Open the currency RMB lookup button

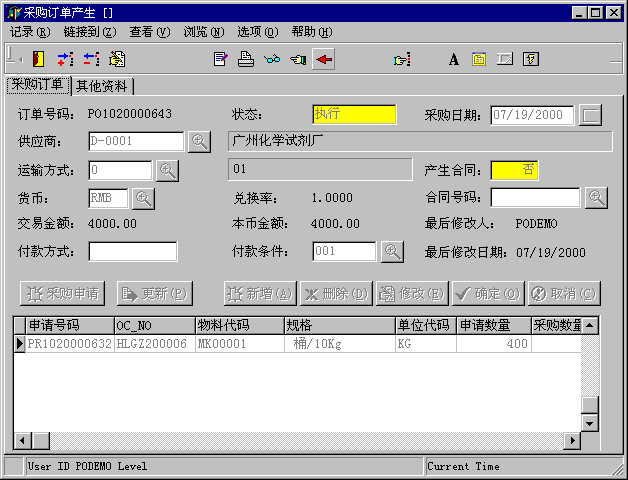pos(144,198)
